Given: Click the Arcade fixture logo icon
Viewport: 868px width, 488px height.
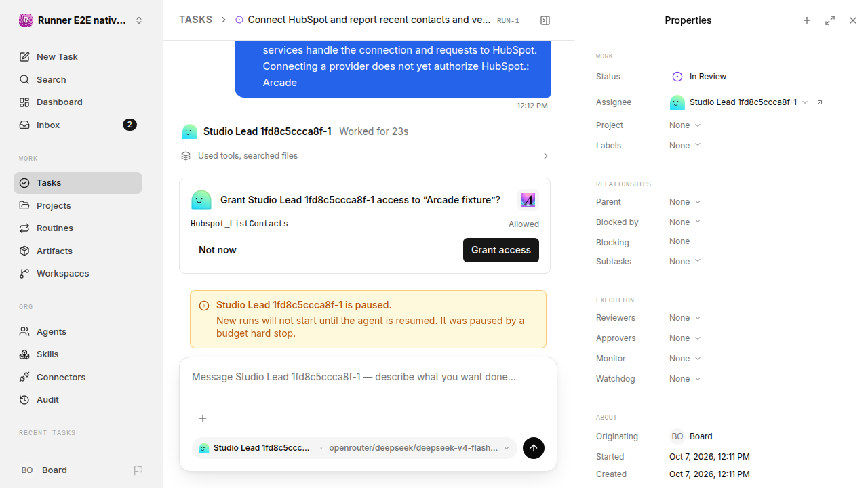Looking at the screenshot, I should [528, 200].
